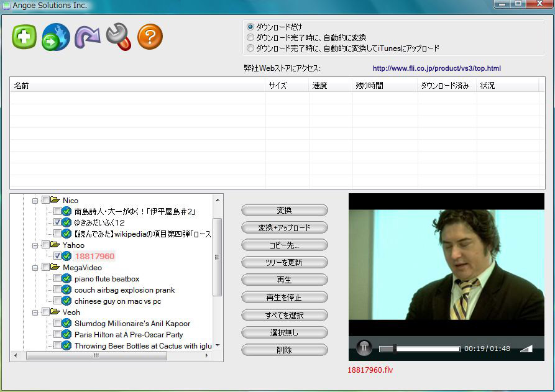Check the Veoh folder checkbox
The width and height of the screenshot is (555, 392).
pyautogui.click(x=45, y=312)
